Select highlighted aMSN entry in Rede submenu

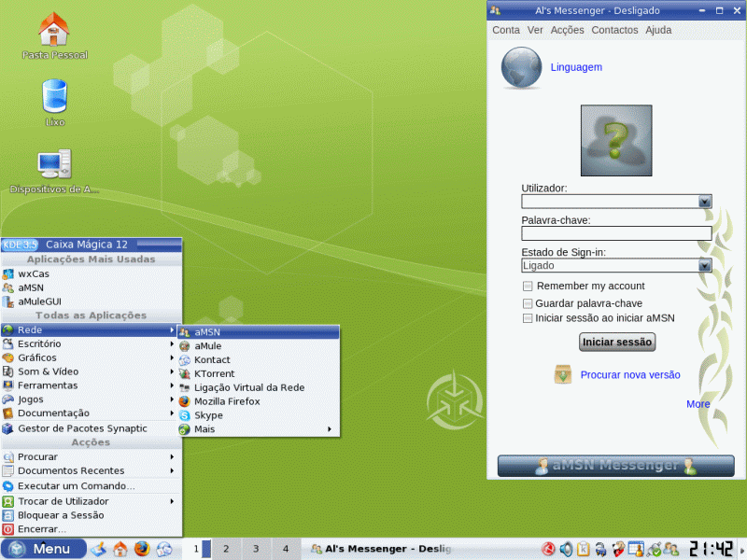(x=259, y=332)
